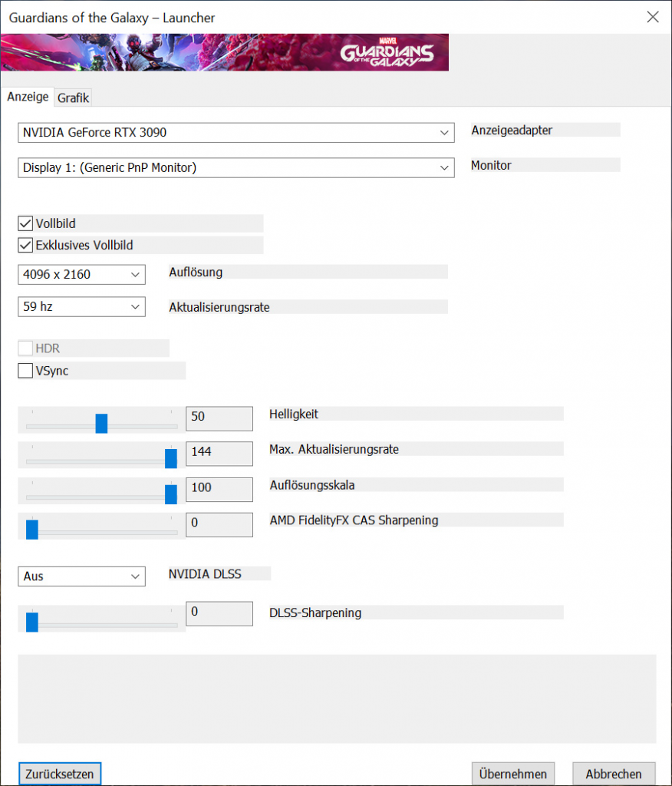
Task: Open the Monitor dropdown showing Display 1
Action: [x=236, y=168]
